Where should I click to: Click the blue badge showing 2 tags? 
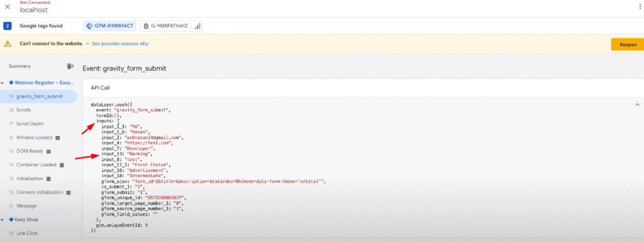click(x=8, y=26)
